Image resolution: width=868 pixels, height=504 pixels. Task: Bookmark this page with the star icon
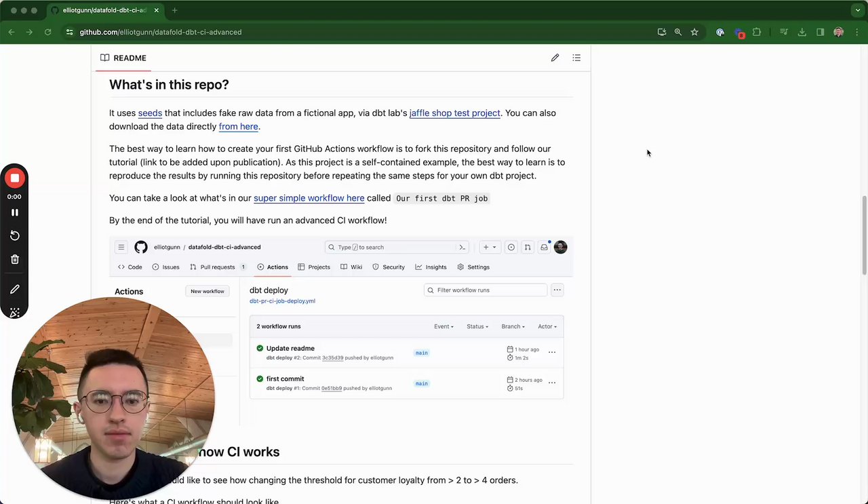click(694, 32)
